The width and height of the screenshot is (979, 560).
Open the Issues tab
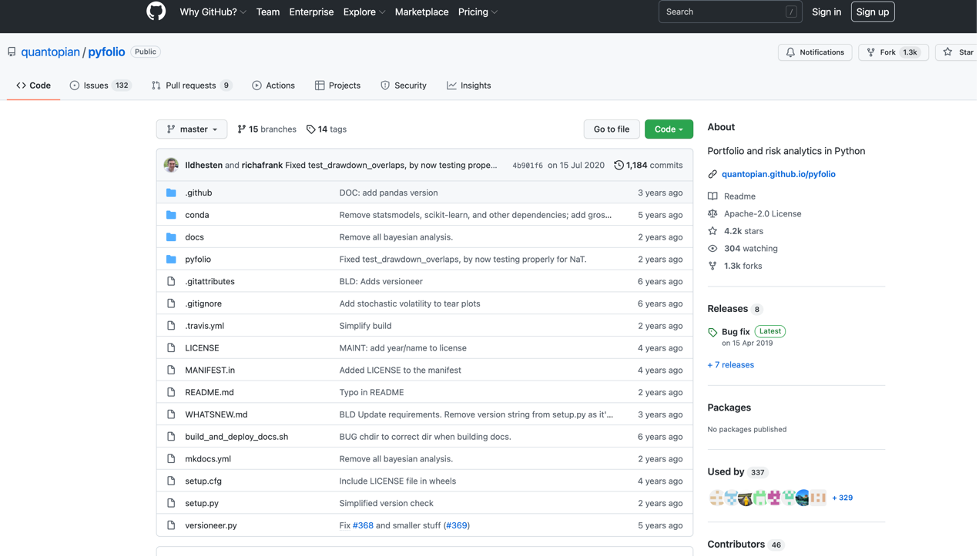(x=100, y=86)
